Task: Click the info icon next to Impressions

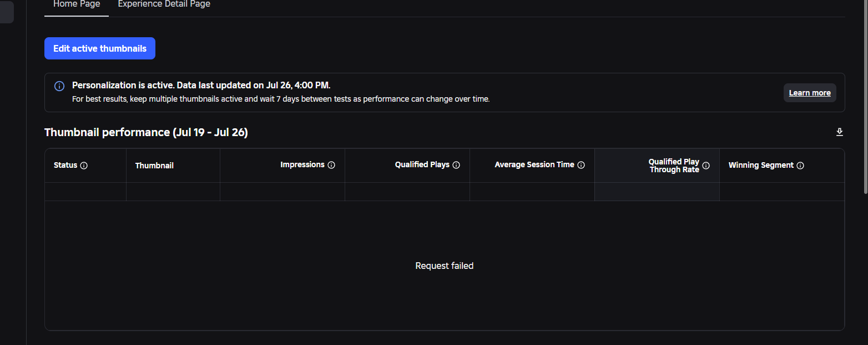Action: pyautogui.click(x=331, y=165)
